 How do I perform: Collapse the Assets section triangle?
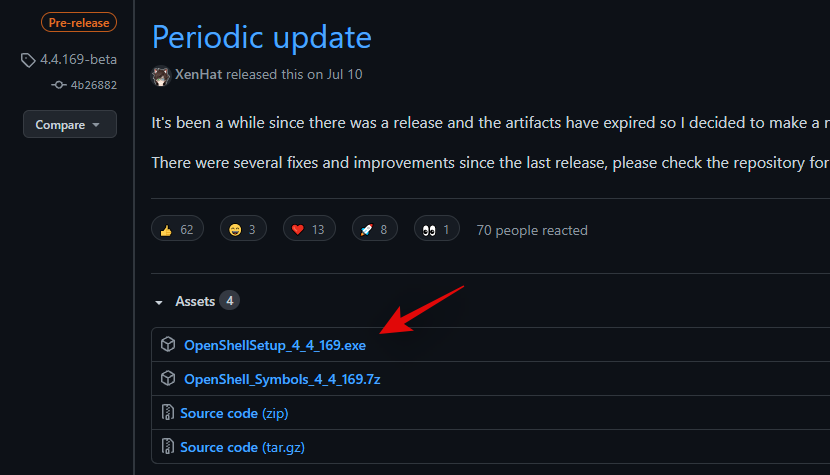tap(159, 302)
